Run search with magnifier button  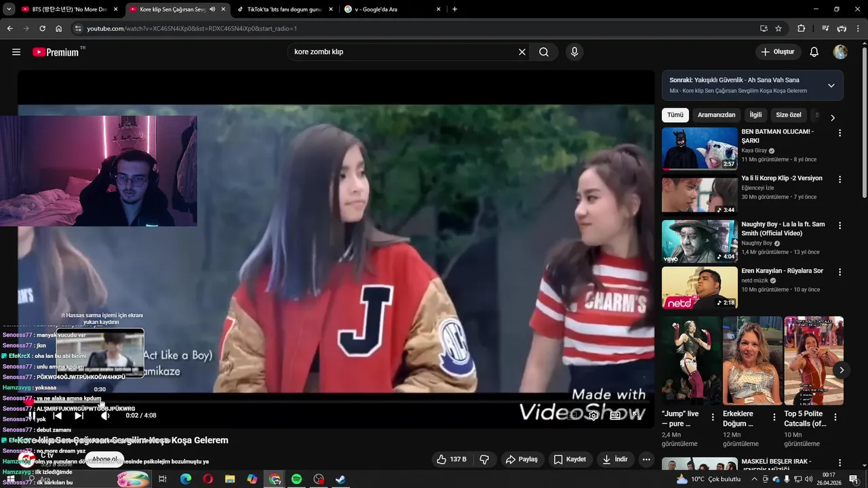tap(544, 52)
